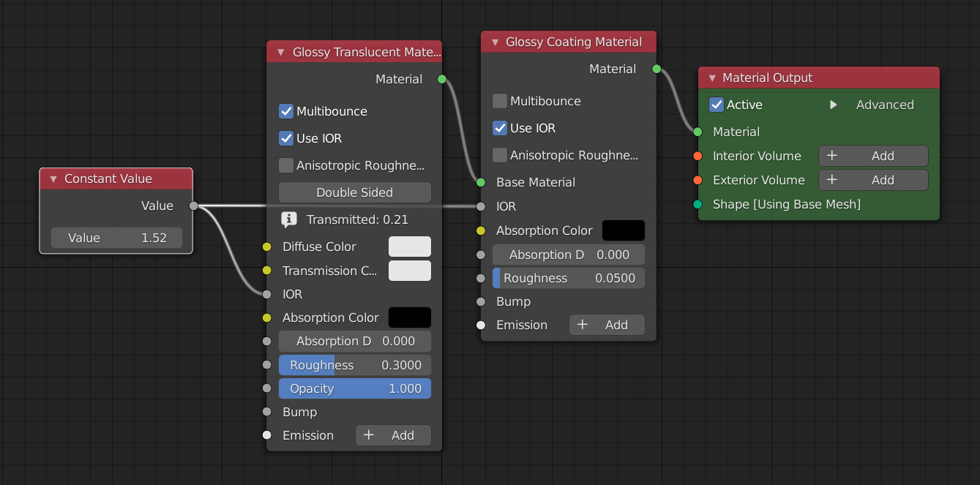Click the Transmitted info icon

tap(289, 219)
